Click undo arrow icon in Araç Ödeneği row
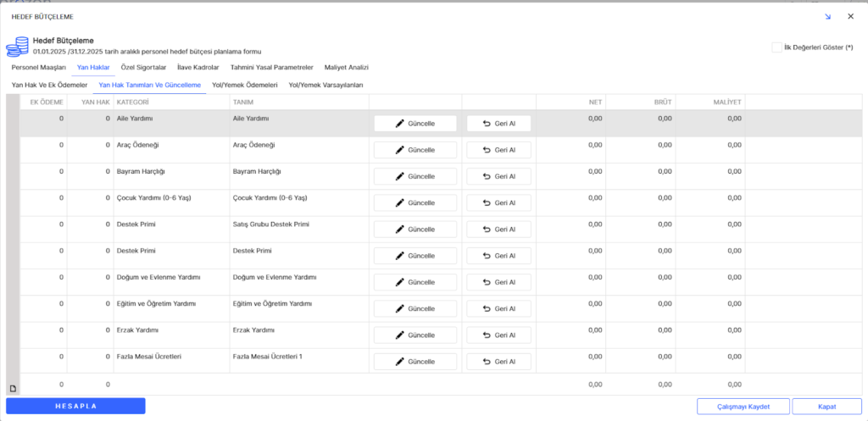This screenshot has width=868, height=421. pyautogui.click(x=487, y=150)
